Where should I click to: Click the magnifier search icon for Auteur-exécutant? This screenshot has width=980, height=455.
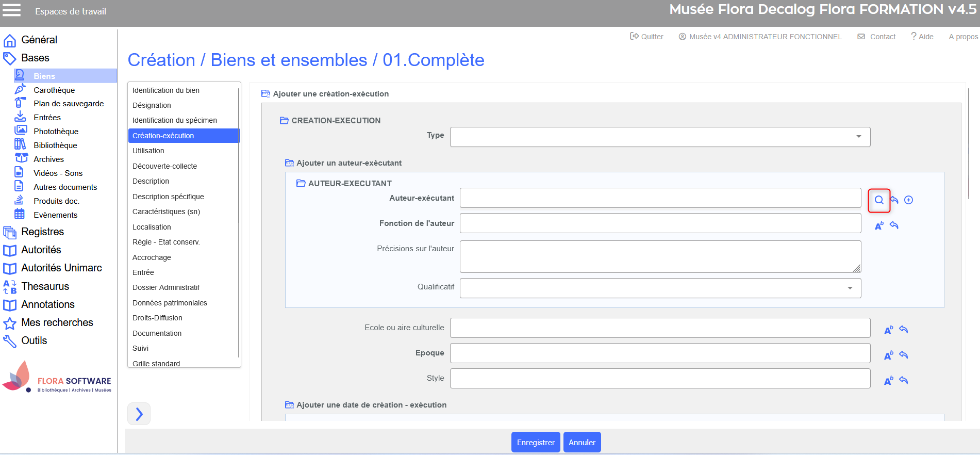[879, 200]
